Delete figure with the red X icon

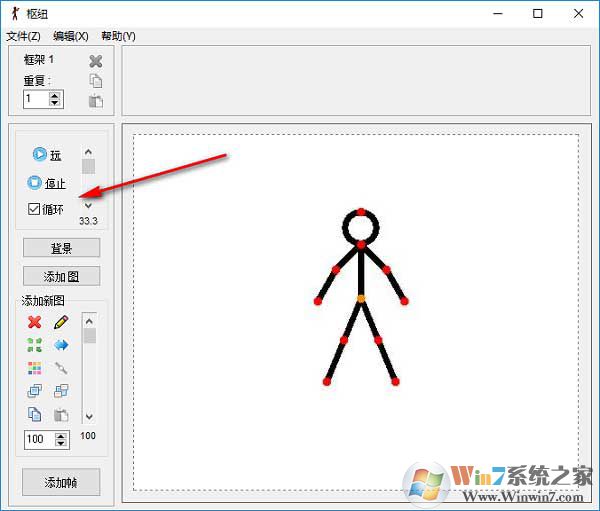tap(34, 322)
